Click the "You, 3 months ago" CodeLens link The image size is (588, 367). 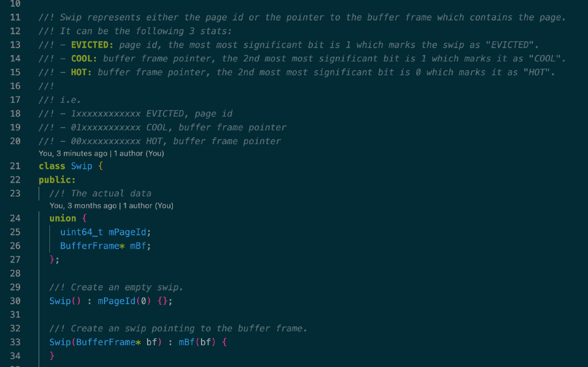pos(83,206)
